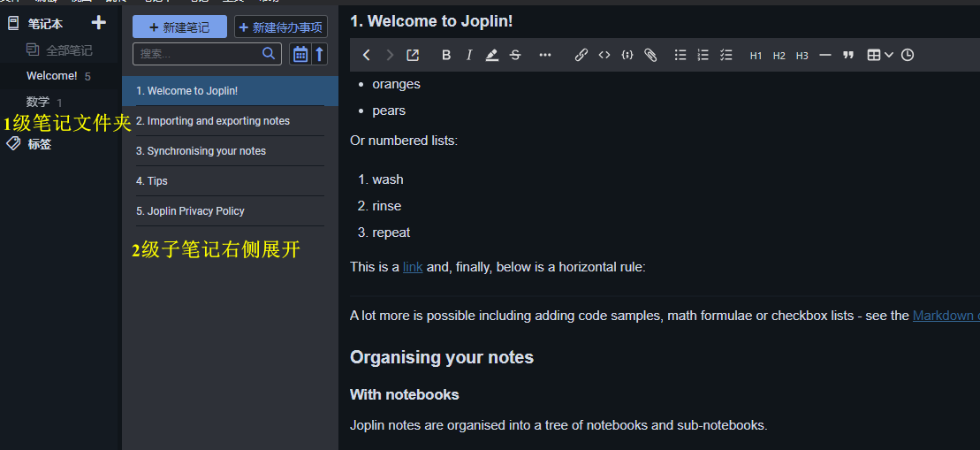The width and height of the screenshot is (980, 450).
Task: Click the 'repeat' numbered item
Action: pos(391,233)
